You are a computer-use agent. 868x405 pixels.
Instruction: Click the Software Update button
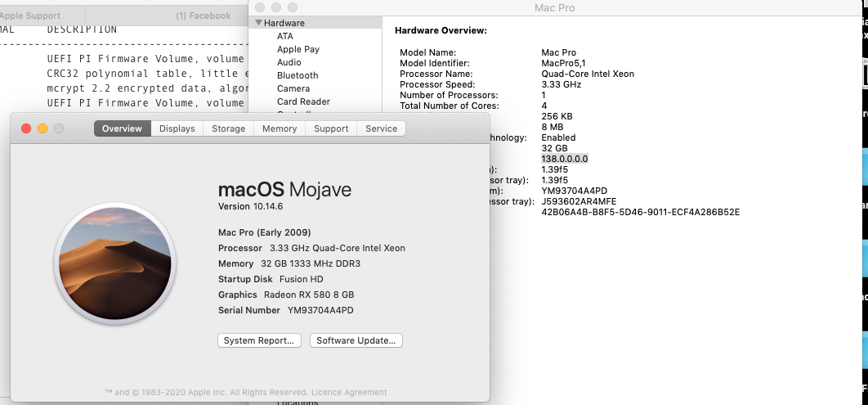click(x=356, y=340)
